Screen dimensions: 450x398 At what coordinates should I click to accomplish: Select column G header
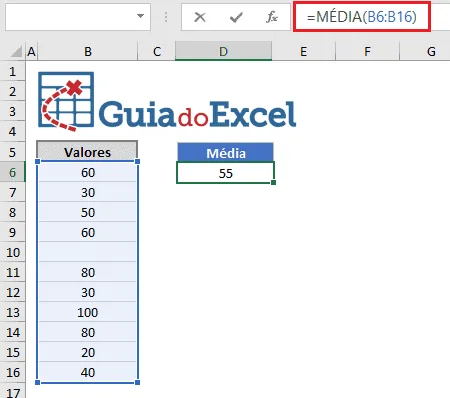point(425,52)
